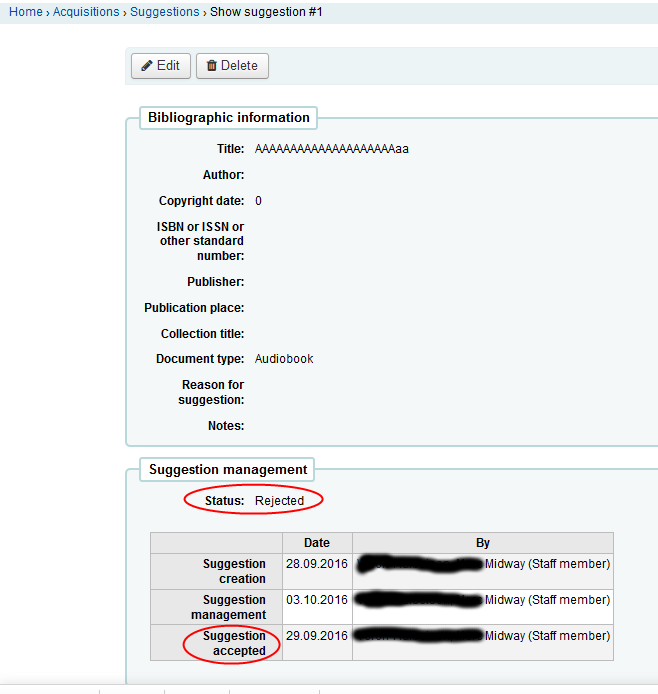The height and width of the screenshot is (694, 658).
Task: Click the Date column header
Action: 317,543
